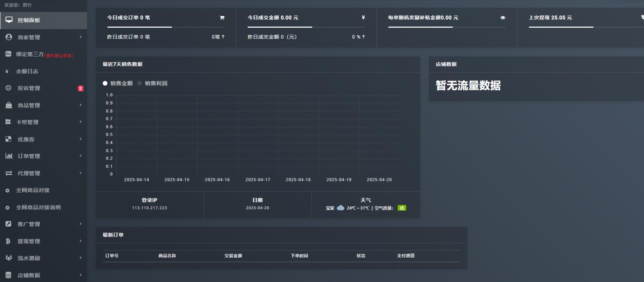Click the bar chart icon beside 订单管理
Image resolution: width=644 pixels, height=282 pixels.
click(x=9, y=156)
